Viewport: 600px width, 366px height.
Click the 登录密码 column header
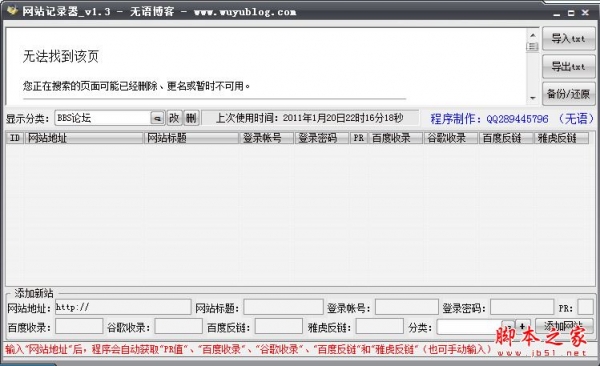(x=322, y=138)
